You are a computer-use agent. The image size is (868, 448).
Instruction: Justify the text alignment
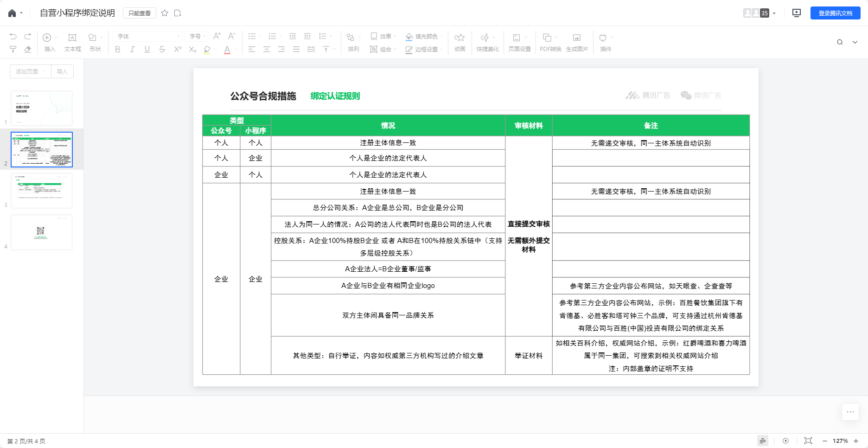click(x=296, y=49)
